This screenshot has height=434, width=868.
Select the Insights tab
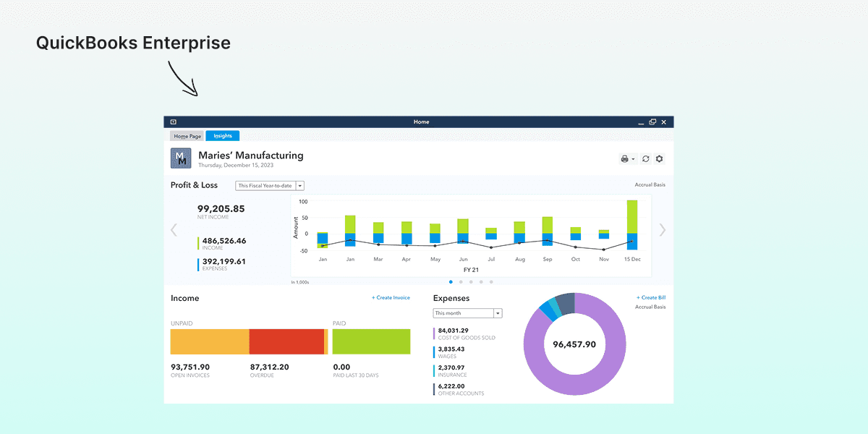click(x=222, y=135)
